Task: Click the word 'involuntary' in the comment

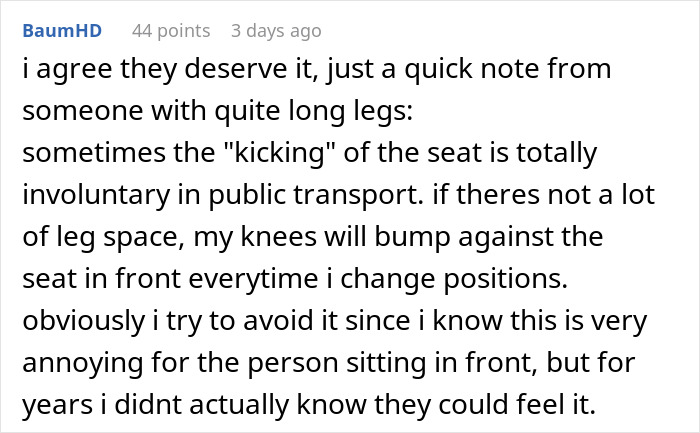Action: 96,195
